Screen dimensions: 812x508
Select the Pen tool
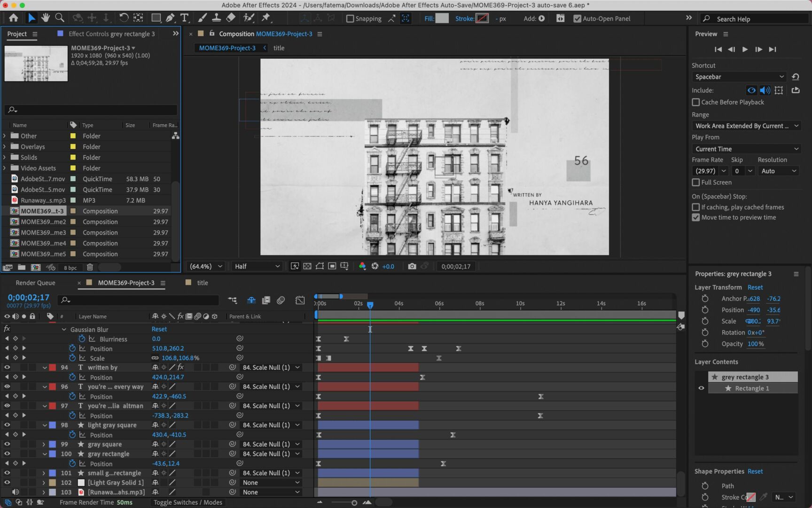point(170,18)
